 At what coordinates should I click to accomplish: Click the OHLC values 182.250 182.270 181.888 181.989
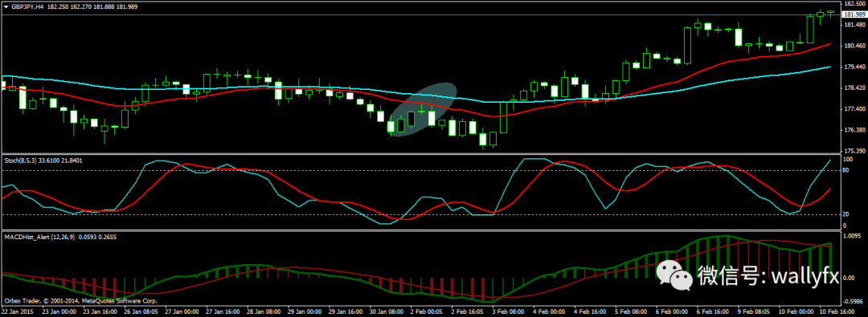click(92, 6)
